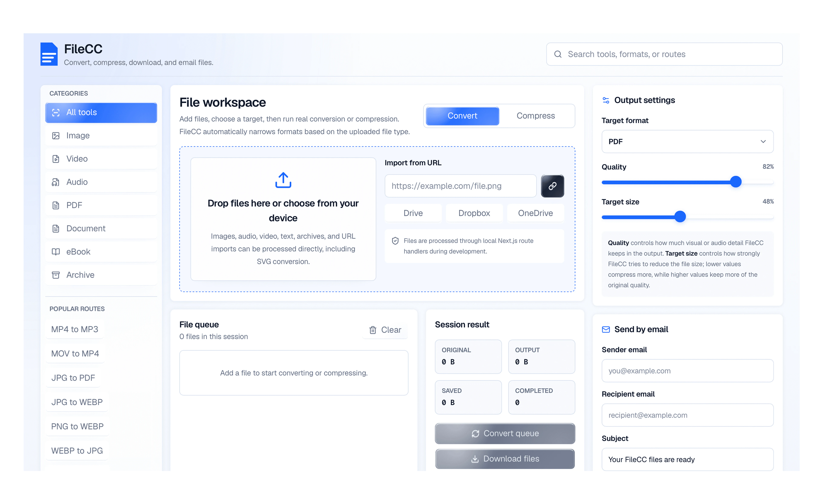Click the Convert queue button
The image size is (823, 504).
coord(505,434)
